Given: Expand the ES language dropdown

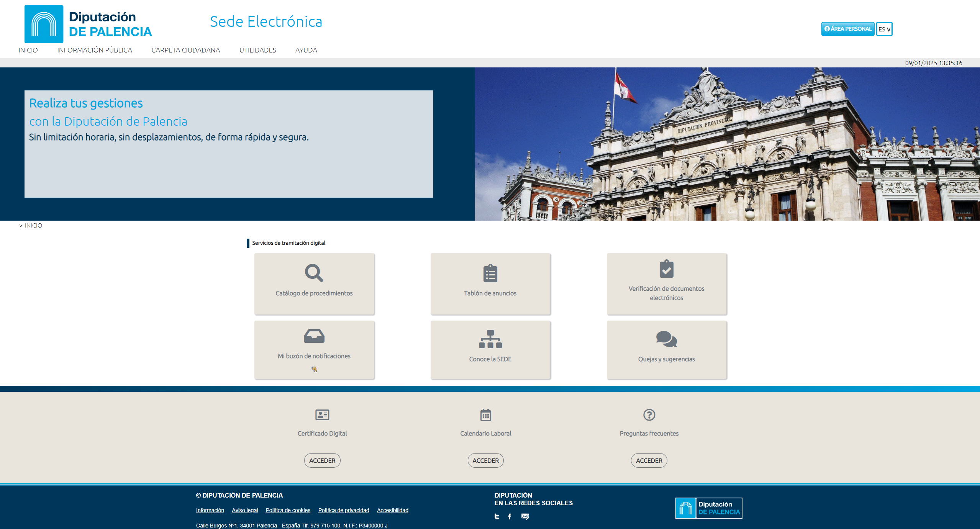Looking at the screenshot, I should [x=884, y=29].
